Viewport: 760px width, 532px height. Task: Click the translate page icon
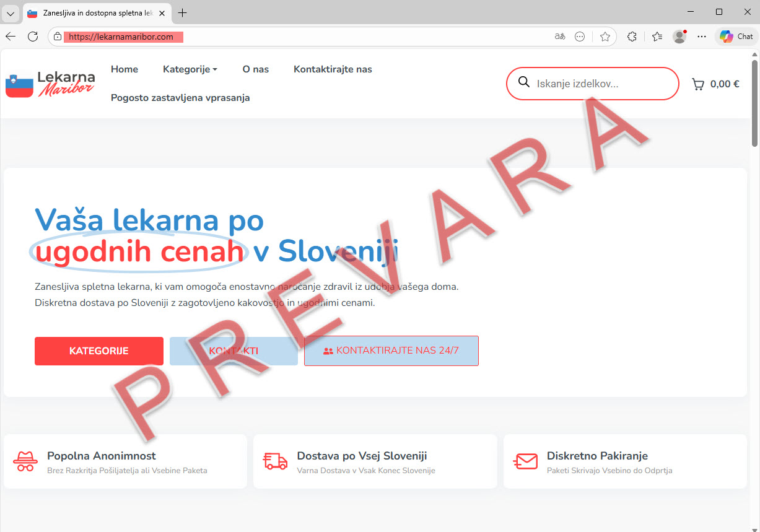[560, 37]
